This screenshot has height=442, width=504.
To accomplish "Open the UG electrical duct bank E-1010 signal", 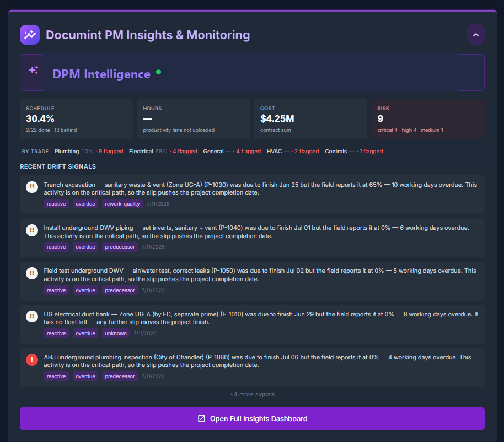I will point(253,324).
